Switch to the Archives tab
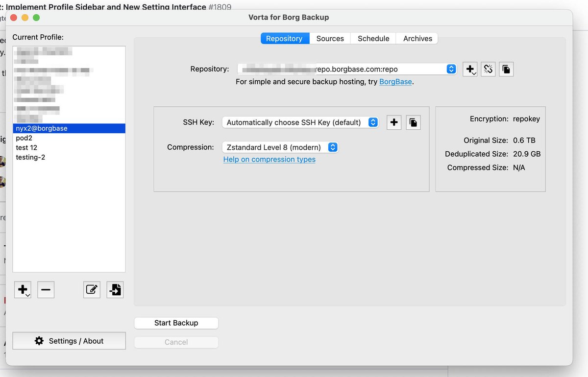The width and height of the screenshot is (588, 377). [x=417, y=39]
